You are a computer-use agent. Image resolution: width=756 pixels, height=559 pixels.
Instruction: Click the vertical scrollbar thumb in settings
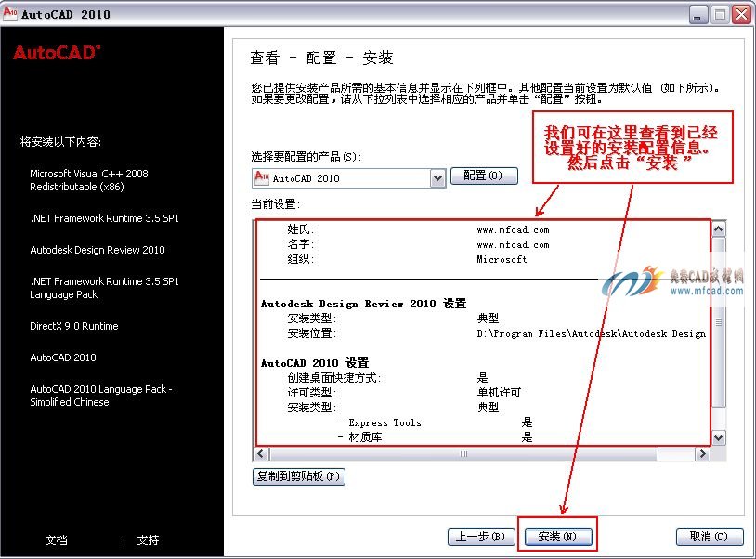719,322
